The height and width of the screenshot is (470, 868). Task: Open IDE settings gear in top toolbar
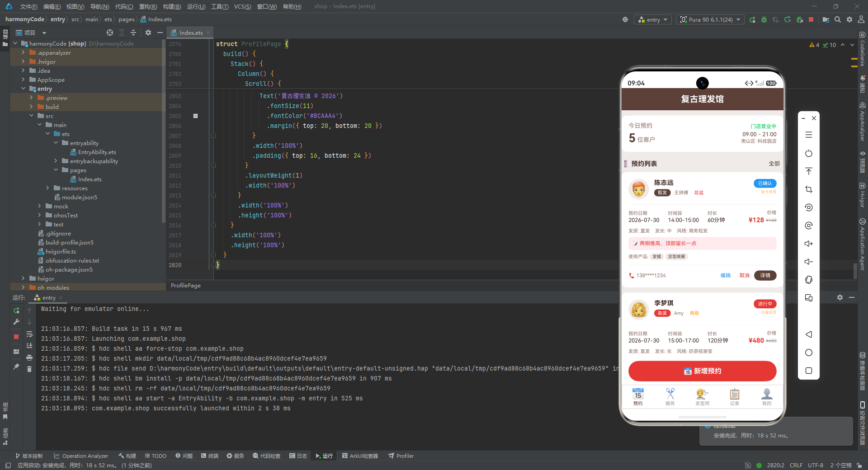tap(849, 19)
